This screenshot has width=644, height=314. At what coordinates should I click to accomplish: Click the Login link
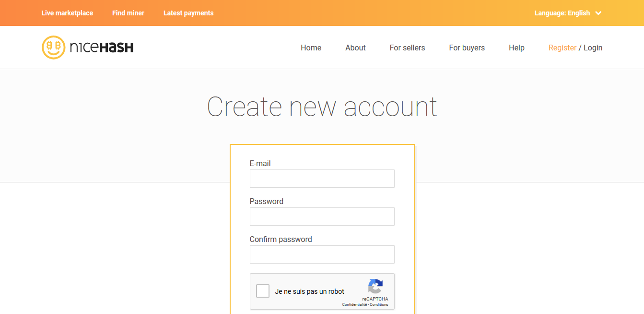(593, 48)
